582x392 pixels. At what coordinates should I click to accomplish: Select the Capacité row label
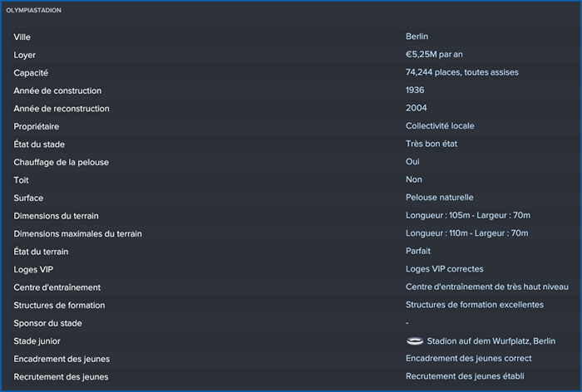coord(31,73)
